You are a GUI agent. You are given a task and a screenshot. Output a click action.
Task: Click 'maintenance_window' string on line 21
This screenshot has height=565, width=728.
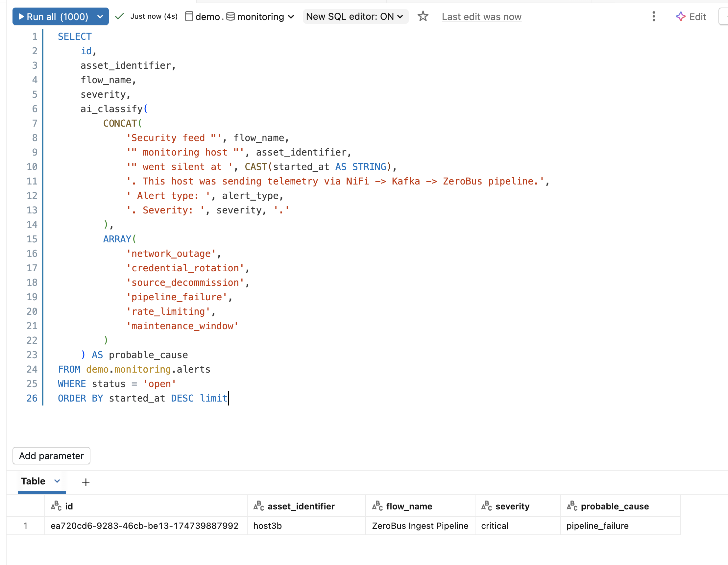(182, 326)
